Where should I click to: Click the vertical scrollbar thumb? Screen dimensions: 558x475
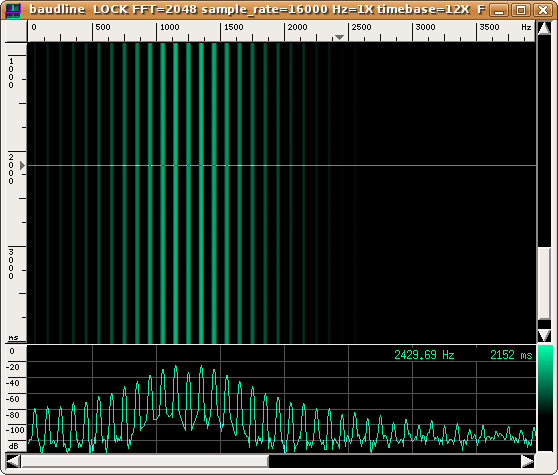coord(544,283)
